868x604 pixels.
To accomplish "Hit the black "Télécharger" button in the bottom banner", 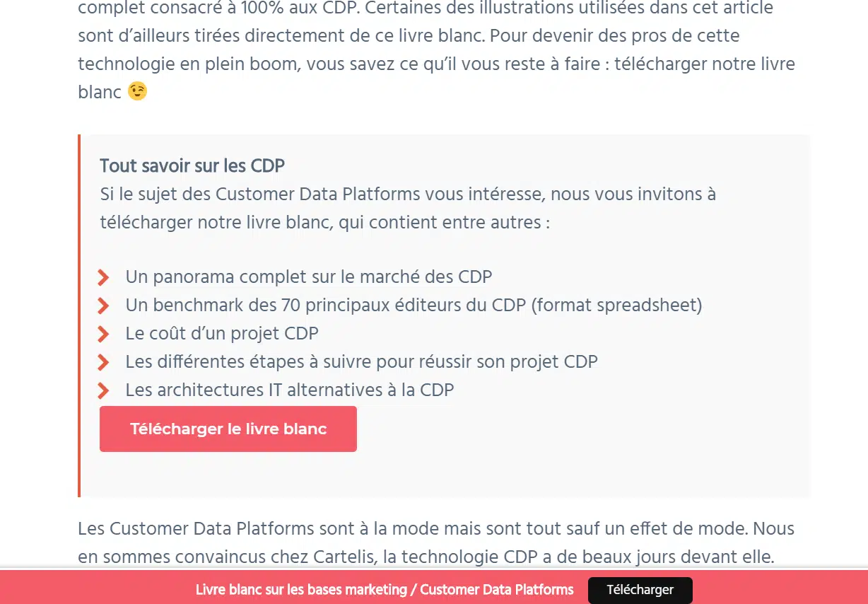I will (640, 590).
